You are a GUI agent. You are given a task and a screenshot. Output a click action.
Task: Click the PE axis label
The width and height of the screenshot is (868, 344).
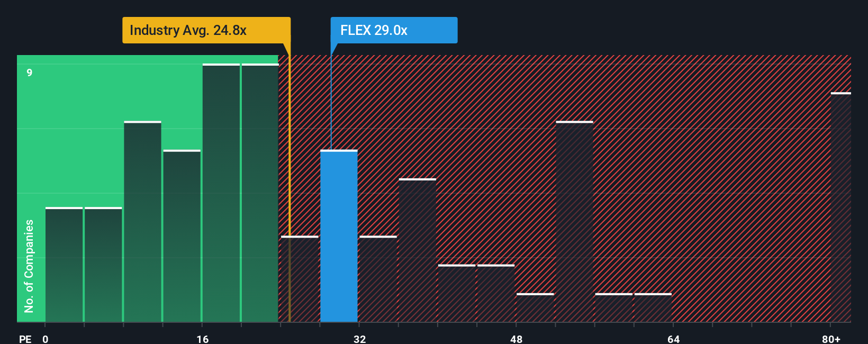click(x=25, y=339)
